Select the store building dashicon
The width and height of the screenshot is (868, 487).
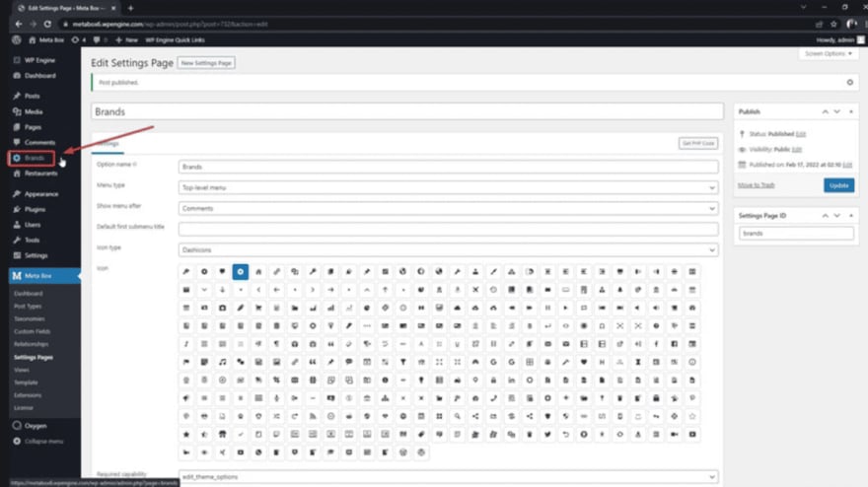click(x=222, y=435)
